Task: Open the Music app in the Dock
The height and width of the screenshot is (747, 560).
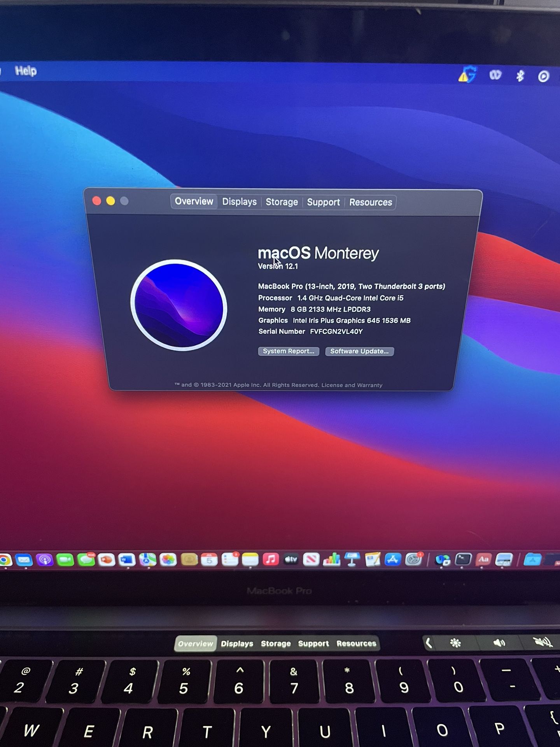Action: click(271, 560)
